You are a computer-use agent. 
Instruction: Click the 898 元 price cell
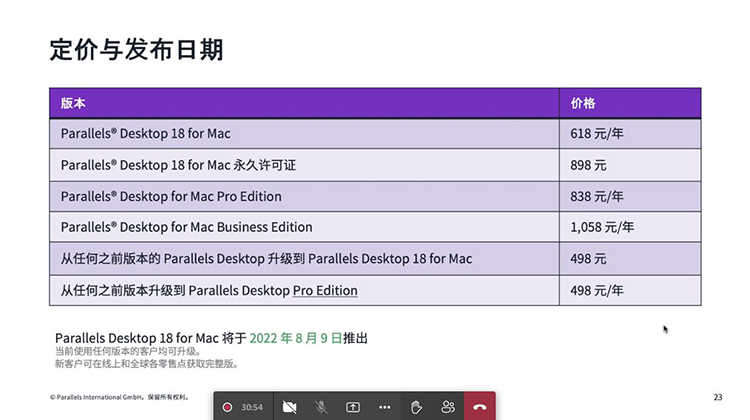[x=630, y=165]
